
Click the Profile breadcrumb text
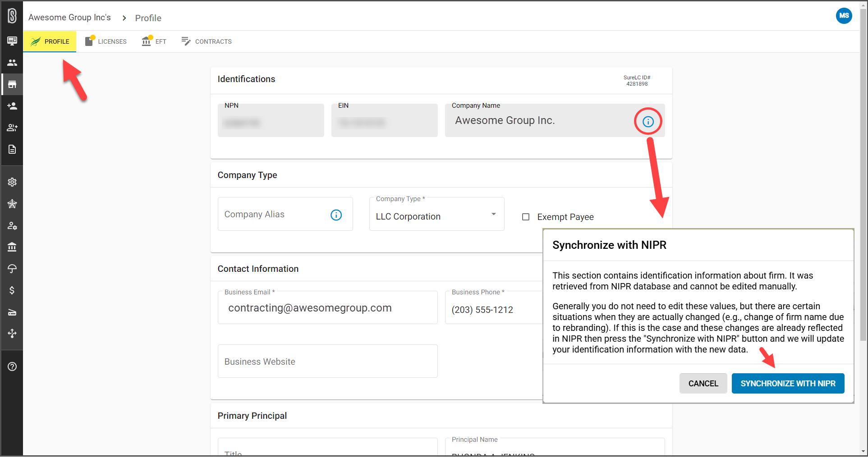[148, 18]
